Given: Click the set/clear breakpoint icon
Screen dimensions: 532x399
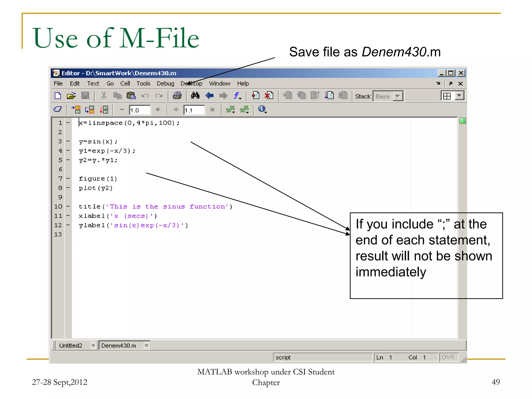Looking at the screenshot, I should 255,96.
